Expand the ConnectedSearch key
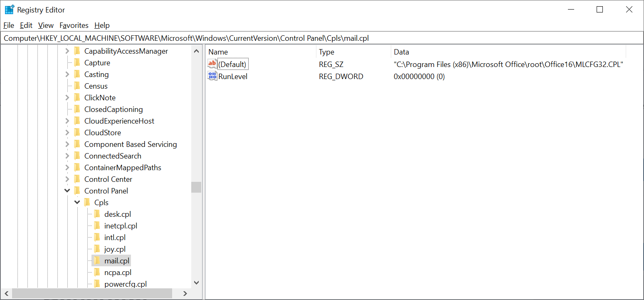This screenshot has width=644, height=300. [67, 156]
